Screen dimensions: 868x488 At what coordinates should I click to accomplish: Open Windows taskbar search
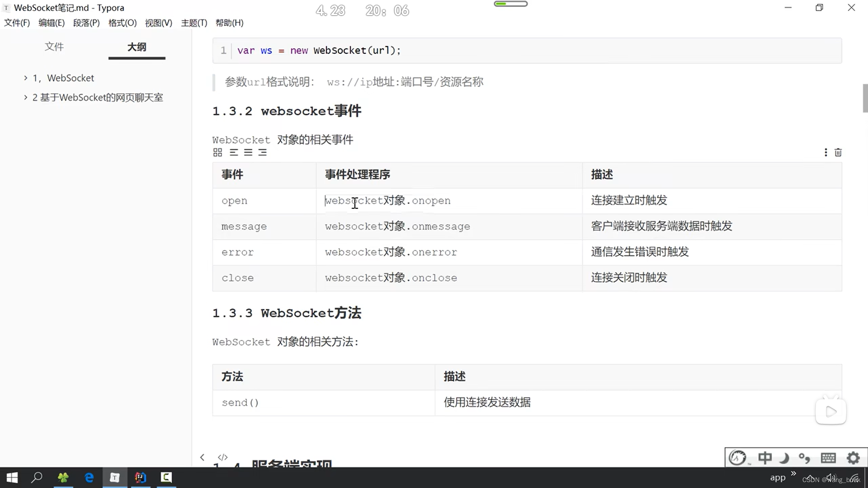[x=37, y=478]
